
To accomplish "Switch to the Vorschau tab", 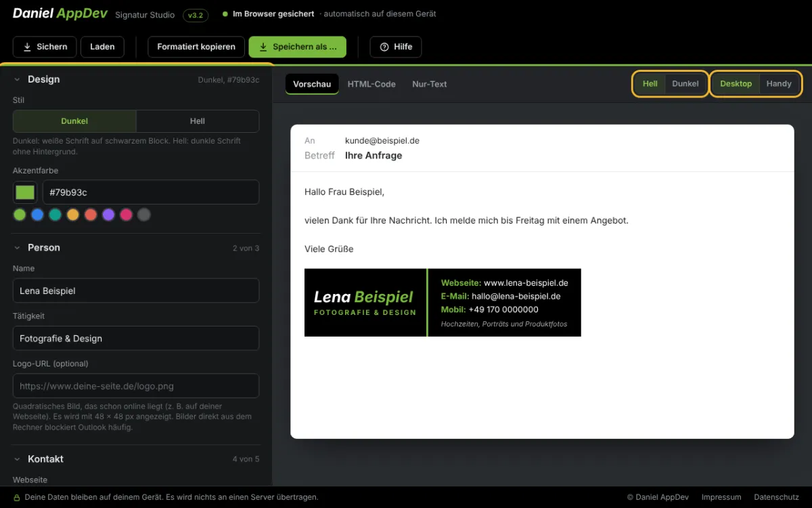I will point(312,84).
